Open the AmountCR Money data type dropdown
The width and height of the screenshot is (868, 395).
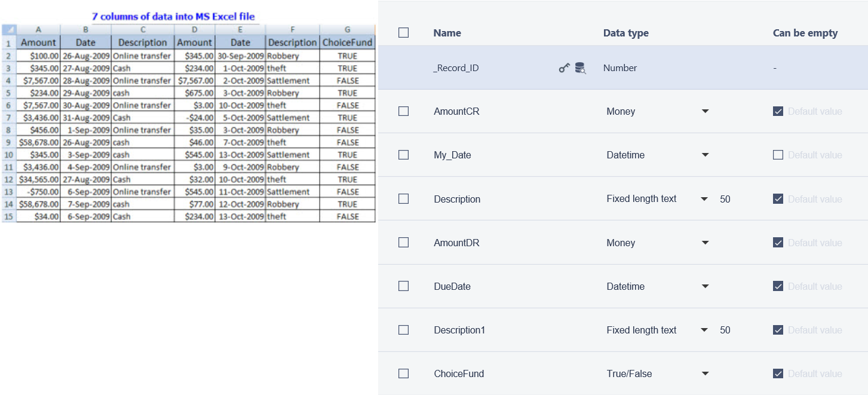point(705,111)
